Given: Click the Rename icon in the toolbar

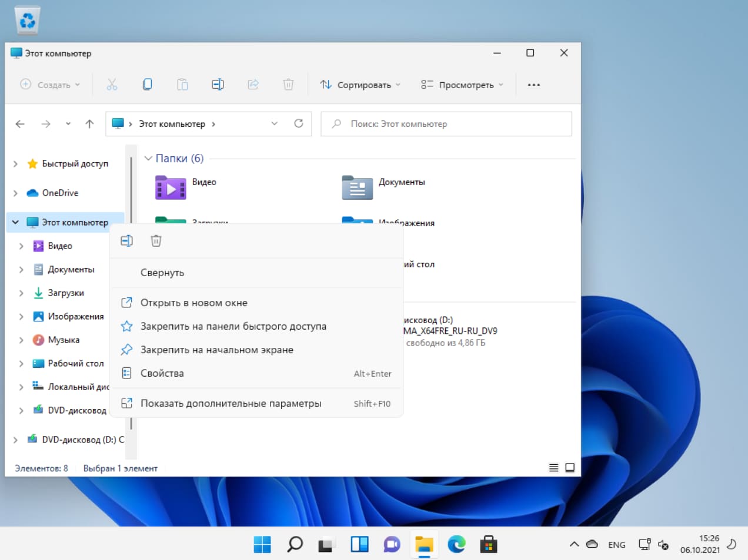Looking at the screenshot, I should click(218, 85).
